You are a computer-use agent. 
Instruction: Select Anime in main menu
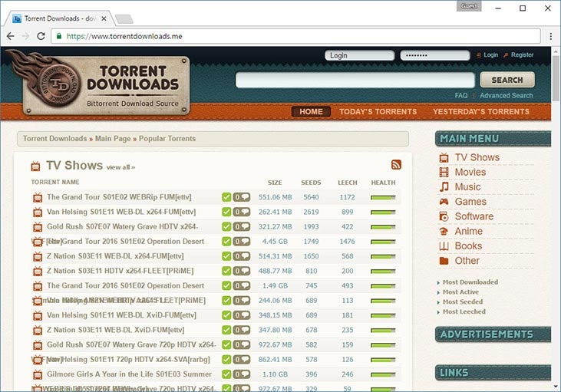click(x=468, y=232)
